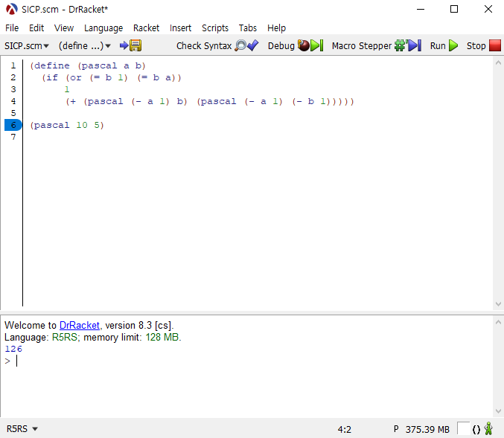Click the DrRacket logo in title bar
This screenshot has width=504, height=438.
click(x=11, y=9)
